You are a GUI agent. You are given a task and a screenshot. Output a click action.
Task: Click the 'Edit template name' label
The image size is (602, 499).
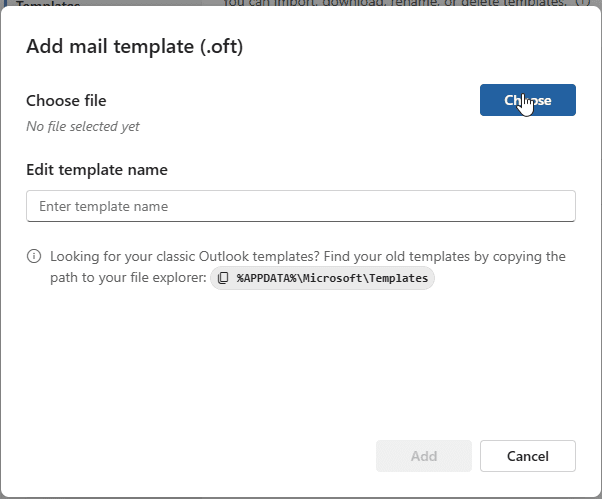[97, 170]
